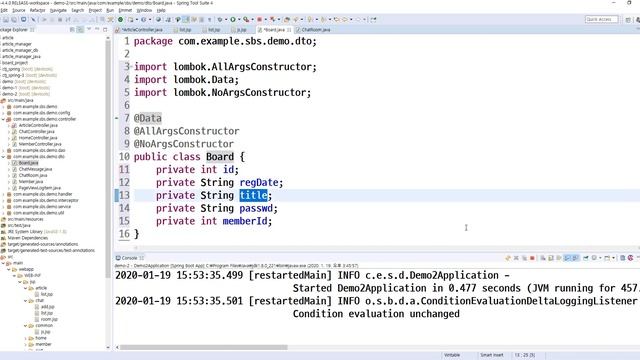Click the Forward navigation arrow icon

[358, 20]
